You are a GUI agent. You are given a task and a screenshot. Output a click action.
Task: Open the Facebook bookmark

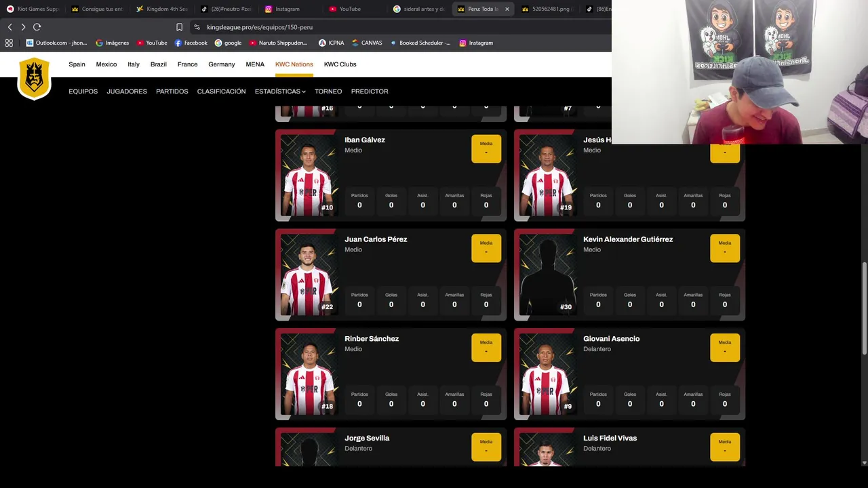point(191,43)
